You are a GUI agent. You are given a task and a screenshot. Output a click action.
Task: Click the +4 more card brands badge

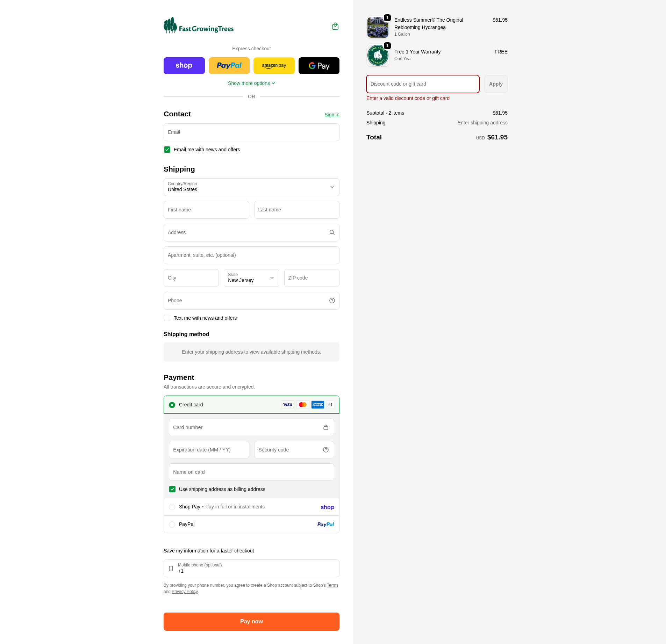pyautogui.click(x=330, y=405)
